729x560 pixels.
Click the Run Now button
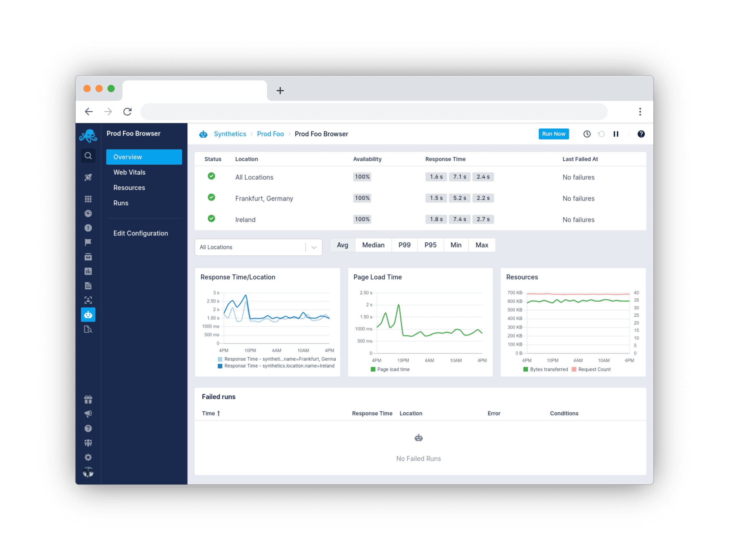click(554, 134)
